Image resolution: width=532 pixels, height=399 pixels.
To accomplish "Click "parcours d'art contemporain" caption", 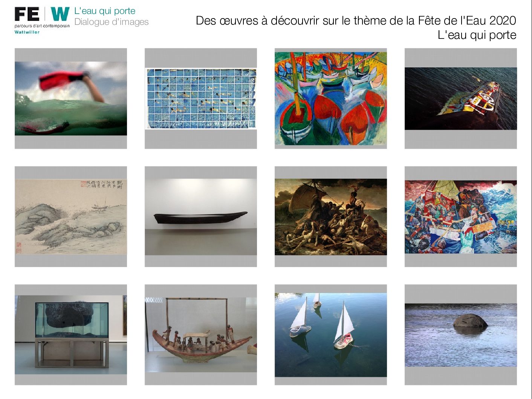I will pyautogui.click(x=42, y=26).
